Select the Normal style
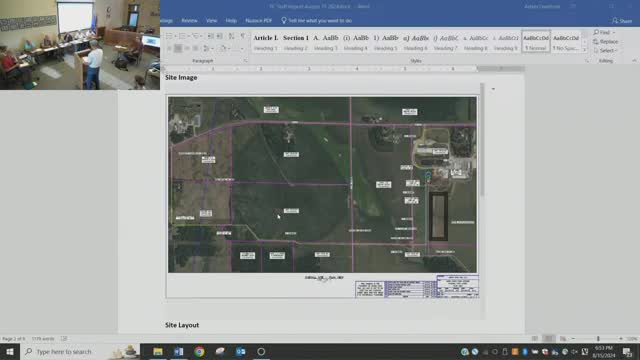 pyautogui.click(x=536, y=42)
